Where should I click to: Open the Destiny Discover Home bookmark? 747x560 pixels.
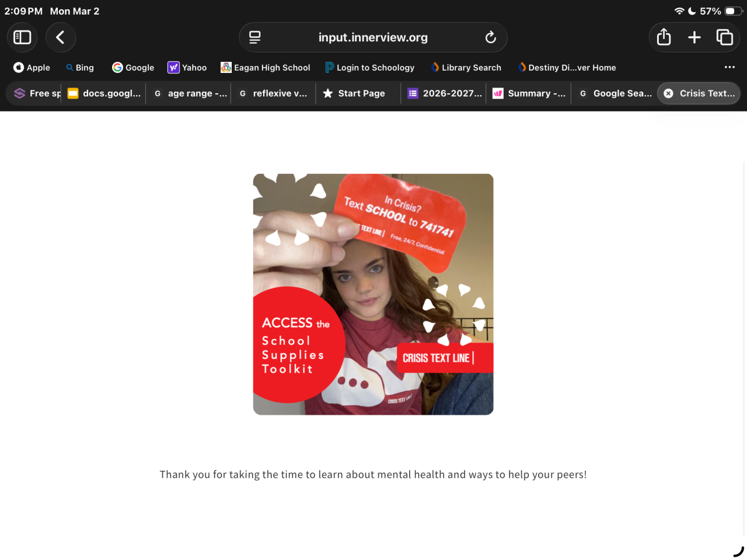[x=567, y=68]
